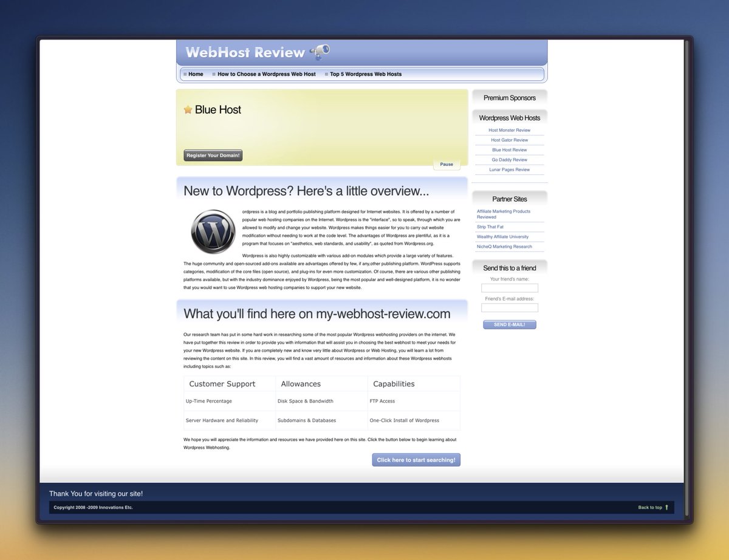Viewport: 729px width, 560px height.
Task: Open the Host Monster Review link
Action: pos(510,130)
